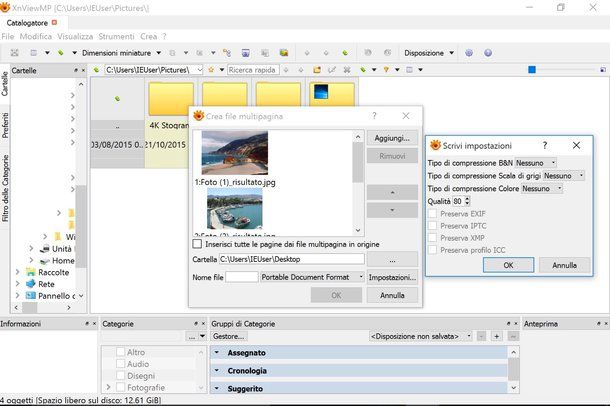Click Aggiungi... button
The height and width of the screenshot is (406, 610).
(392, 138)
